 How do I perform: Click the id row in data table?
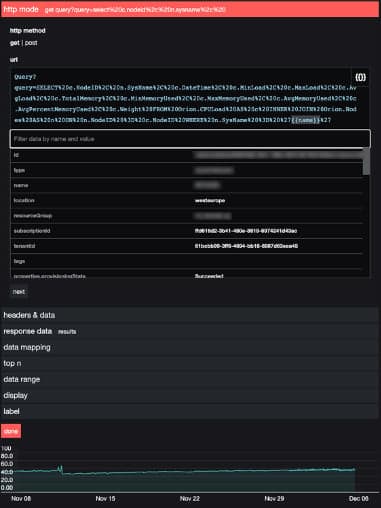click(187, 155)
